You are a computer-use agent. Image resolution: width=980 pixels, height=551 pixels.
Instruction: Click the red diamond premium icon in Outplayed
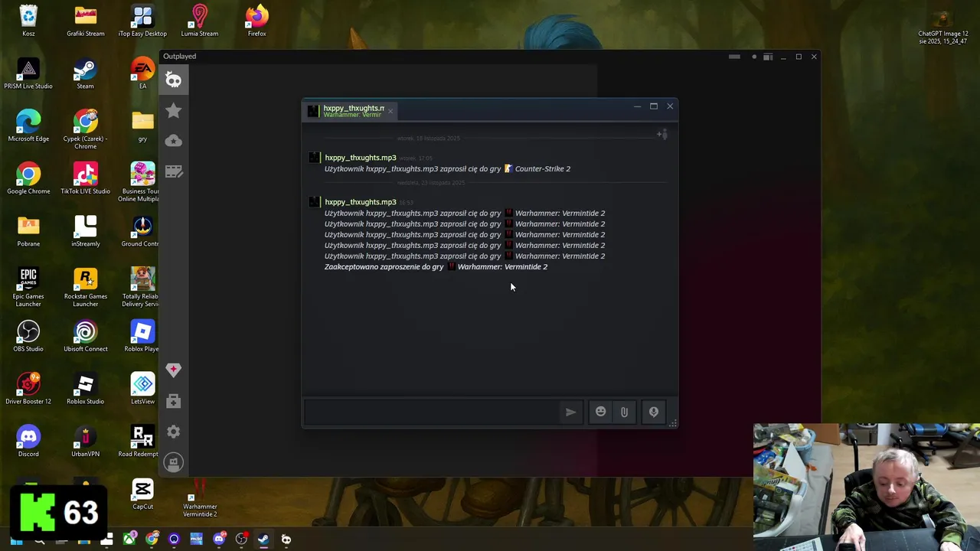174,370
